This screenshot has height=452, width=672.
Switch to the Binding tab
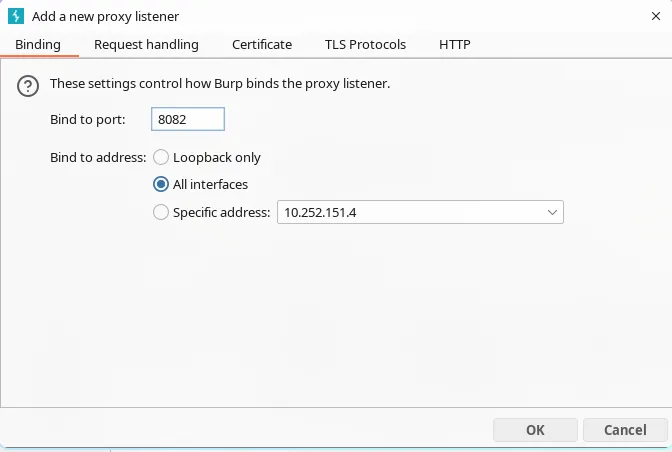point(38,45)
